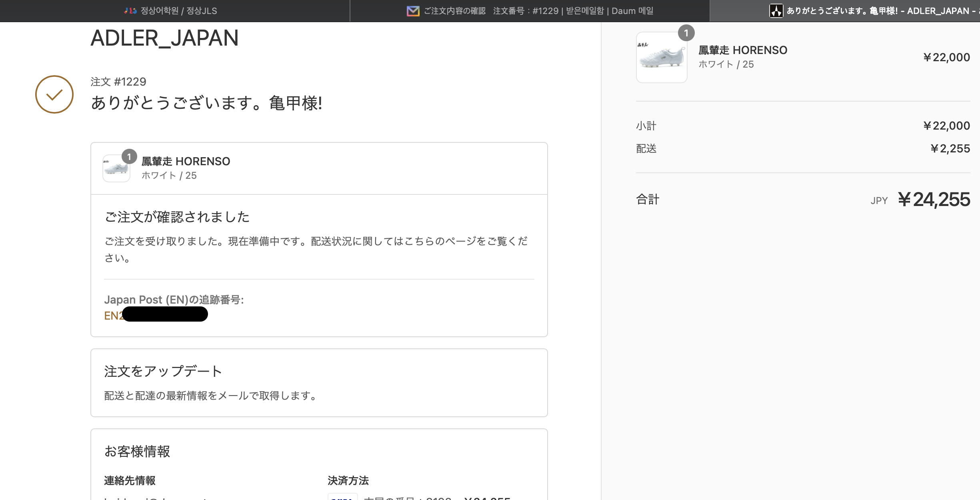Click quantity badge on order summary thumbnail

686,33
